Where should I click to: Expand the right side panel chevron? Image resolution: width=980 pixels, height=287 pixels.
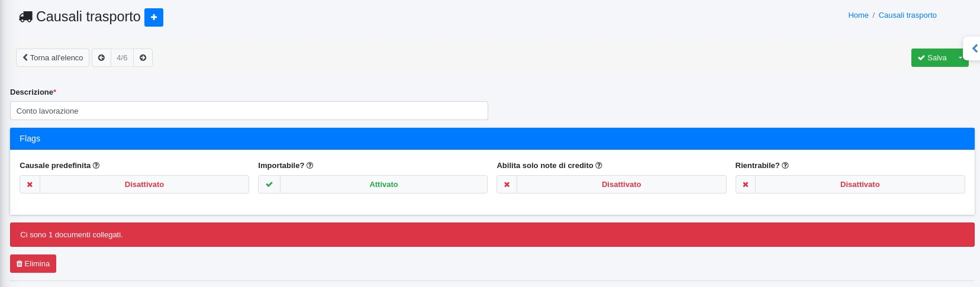point(974,49)
